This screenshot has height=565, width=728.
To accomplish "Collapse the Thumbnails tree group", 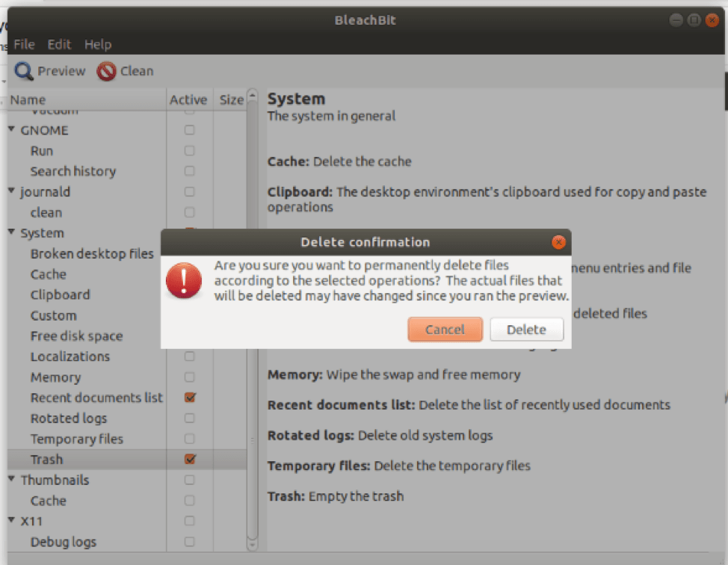I will [12, 478].
